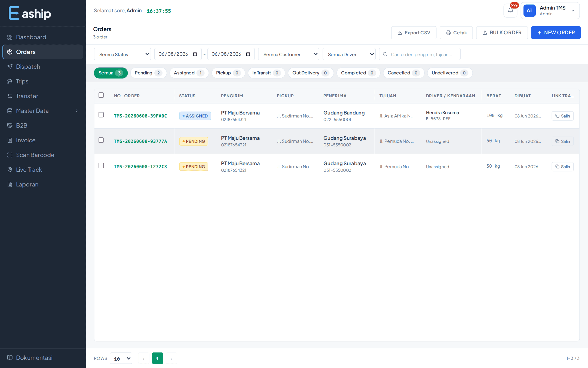Open Live Track from the sidebar
588x368 pixels.
(43, 170)
